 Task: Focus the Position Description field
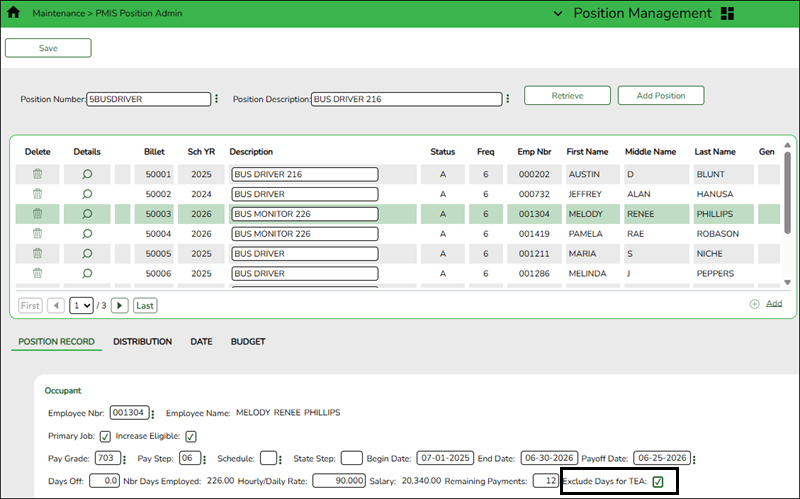coord(407,99)
